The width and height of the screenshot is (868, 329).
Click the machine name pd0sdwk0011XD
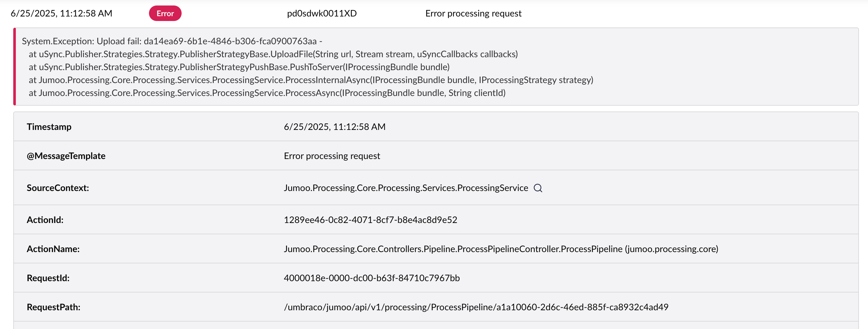coord(322,14)
